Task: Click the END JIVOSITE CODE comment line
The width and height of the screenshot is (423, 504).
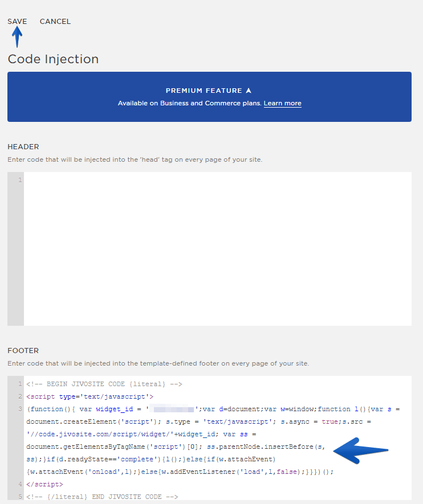Action: pyautogui.click(x=102, y=497)
